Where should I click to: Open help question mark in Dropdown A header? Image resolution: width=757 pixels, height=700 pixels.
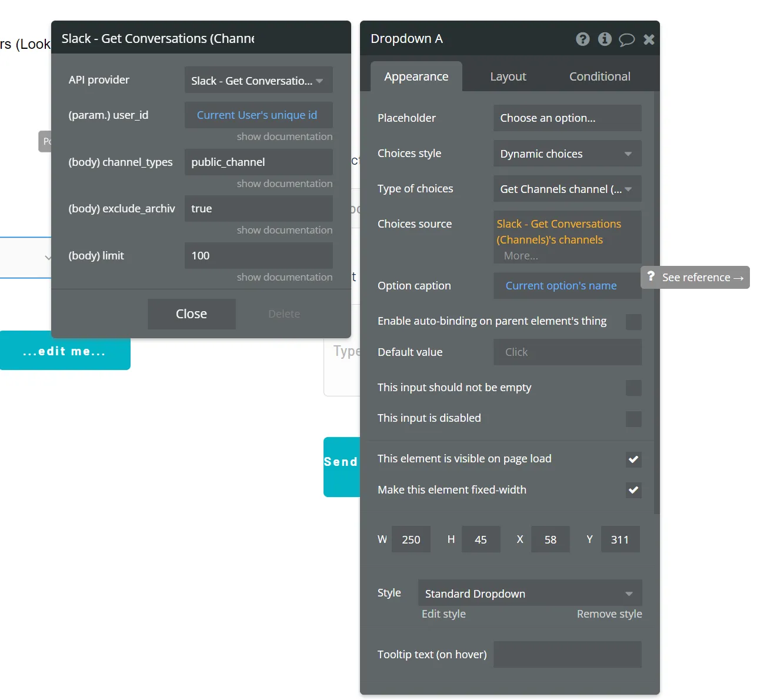click(582, 39)
